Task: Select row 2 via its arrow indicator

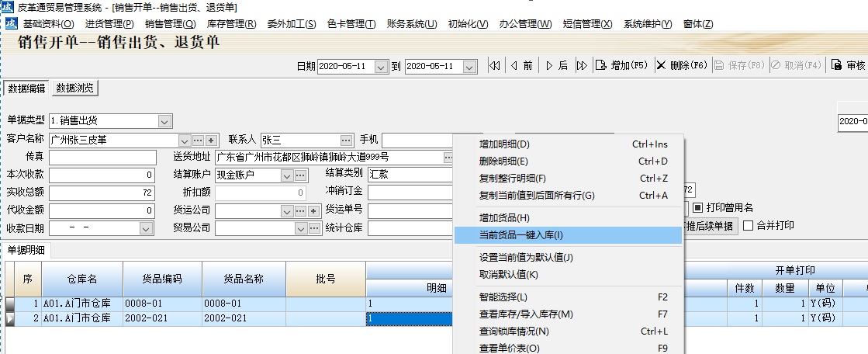Action: coord(9,318)
